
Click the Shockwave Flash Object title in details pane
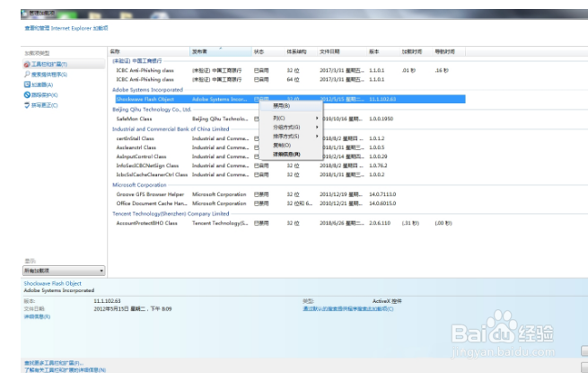click(52, 284)
